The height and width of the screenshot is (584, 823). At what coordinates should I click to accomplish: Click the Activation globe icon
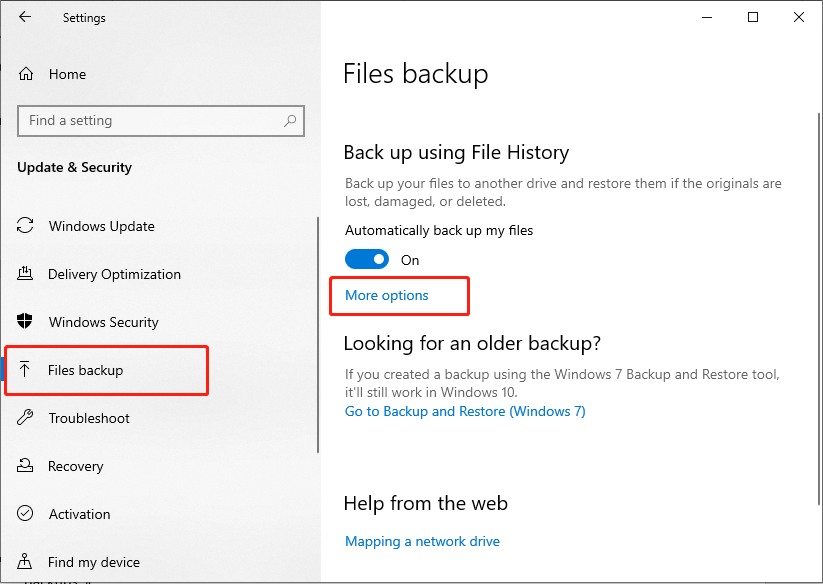[x=27, y=514]
